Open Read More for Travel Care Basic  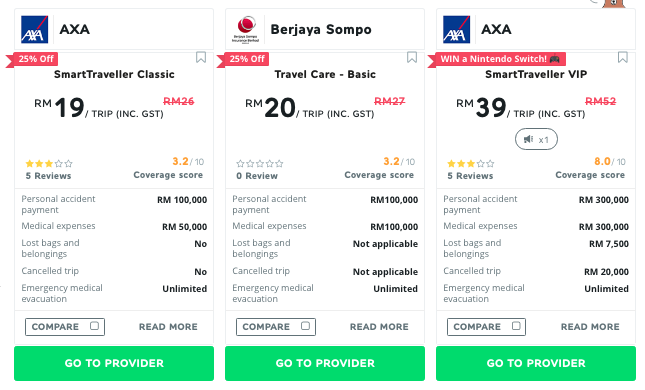point(379,327)
